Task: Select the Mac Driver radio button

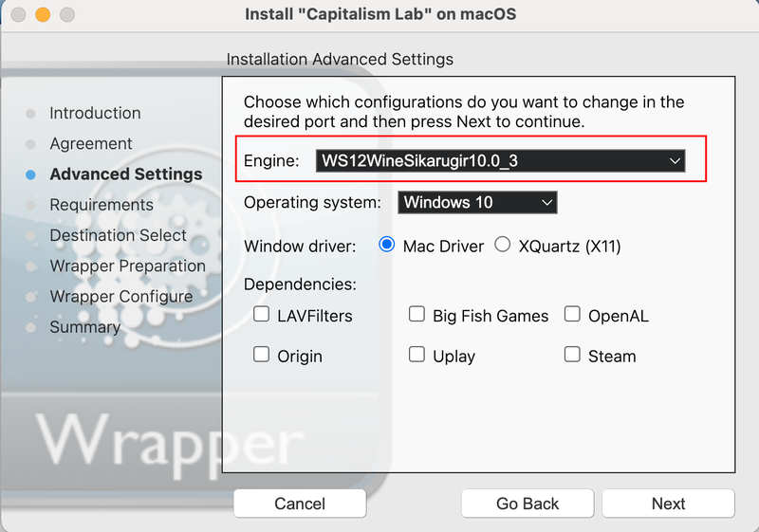Action: click(x=387, y=246)
